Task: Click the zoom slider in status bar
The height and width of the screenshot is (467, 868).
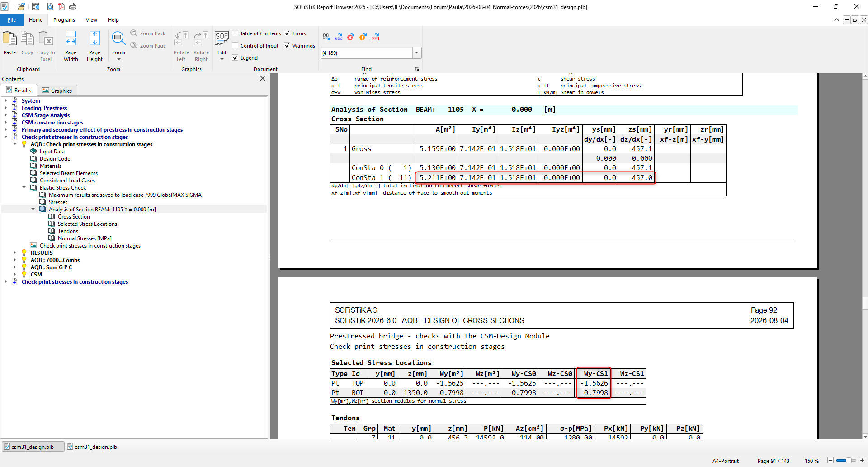Action: point(846,461)
